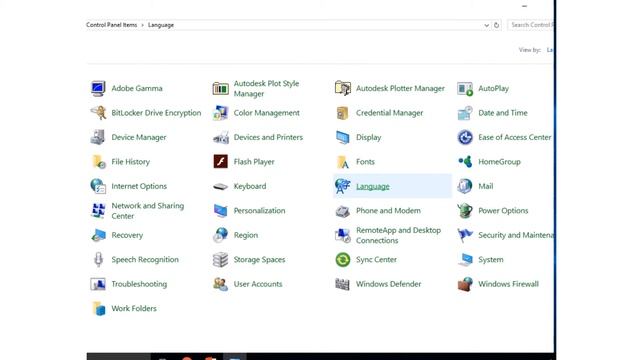The image size is (640, 360).
Task: Click the Storage Spaces icon
Action: [220, 260]
